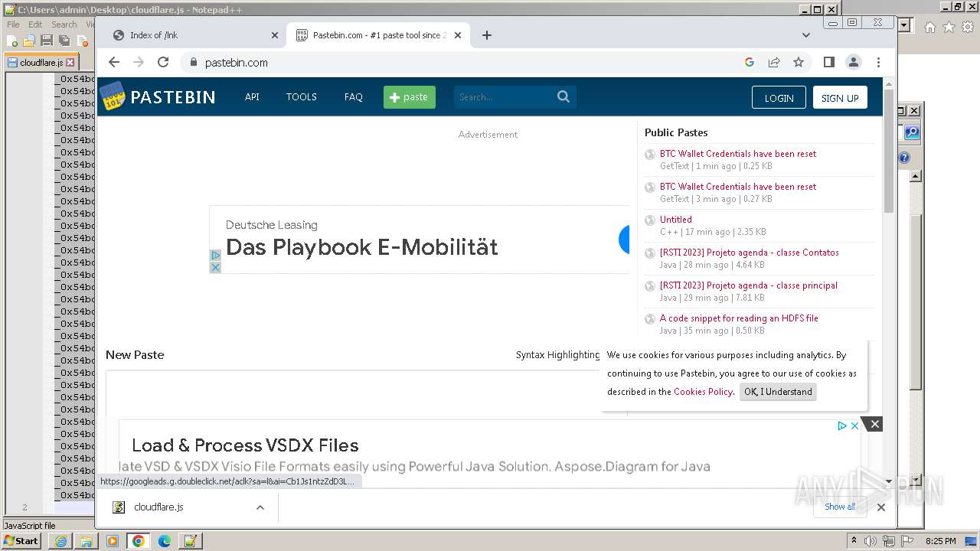Close the 'Index of /lnk' tab
Screen dimensions: 980x551
pos(275,35)
